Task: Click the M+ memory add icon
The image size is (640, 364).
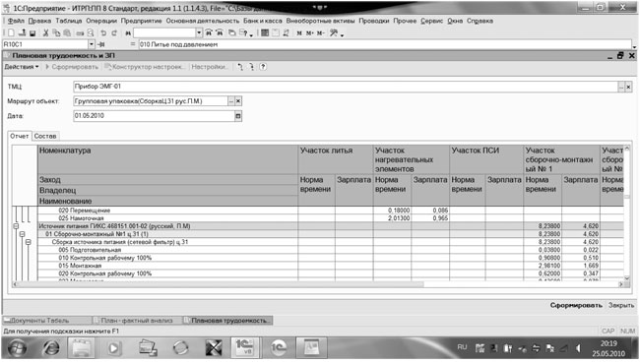Action: [x=310, y=33]
